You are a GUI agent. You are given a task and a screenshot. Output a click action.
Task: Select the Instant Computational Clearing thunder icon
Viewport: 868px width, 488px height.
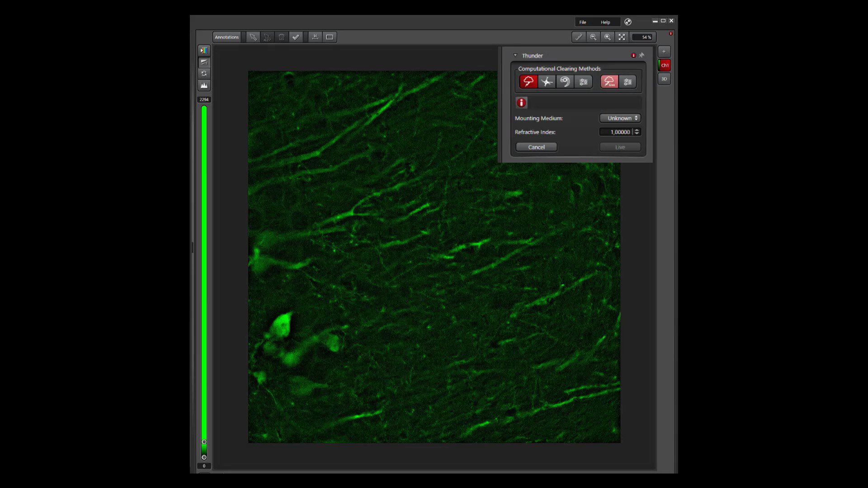[x=528, y=82]
